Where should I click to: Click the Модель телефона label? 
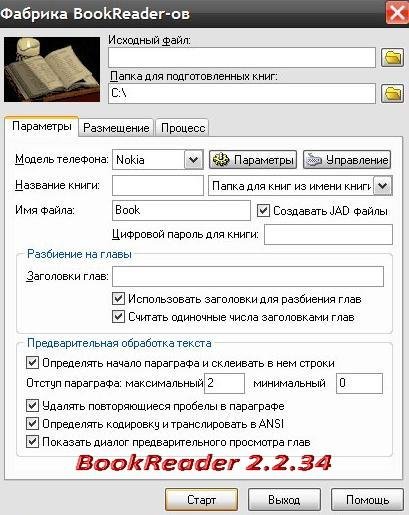click(x=62, y=159)
